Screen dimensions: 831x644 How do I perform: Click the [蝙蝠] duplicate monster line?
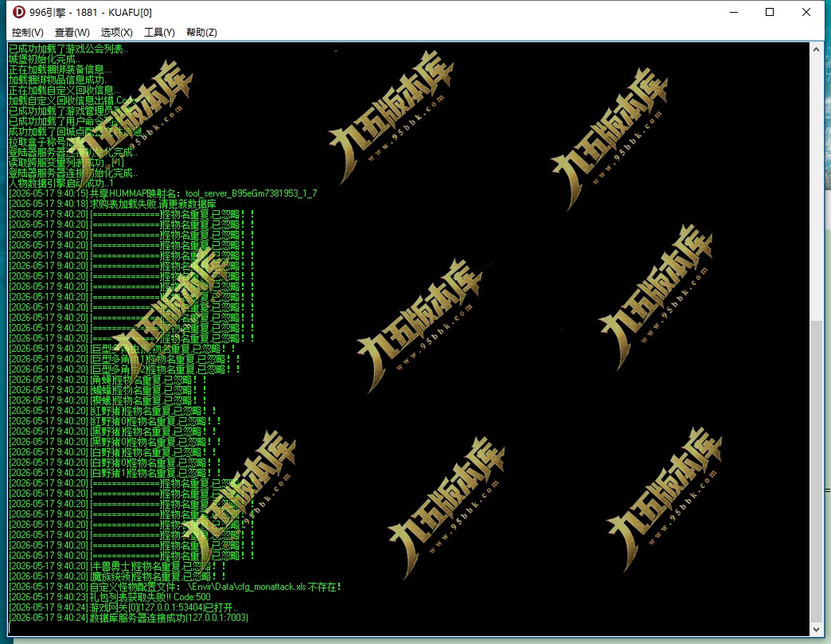(x=107, y=390)
